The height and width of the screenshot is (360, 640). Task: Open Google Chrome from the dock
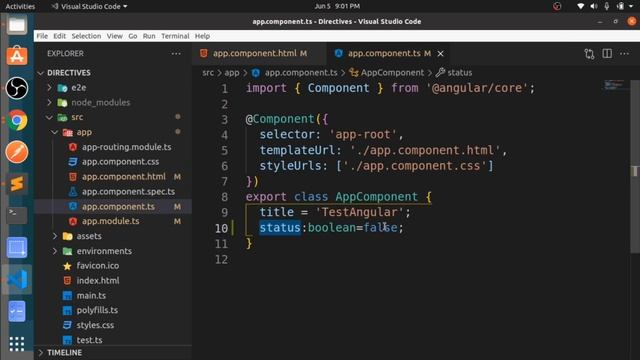pos(17,120)
